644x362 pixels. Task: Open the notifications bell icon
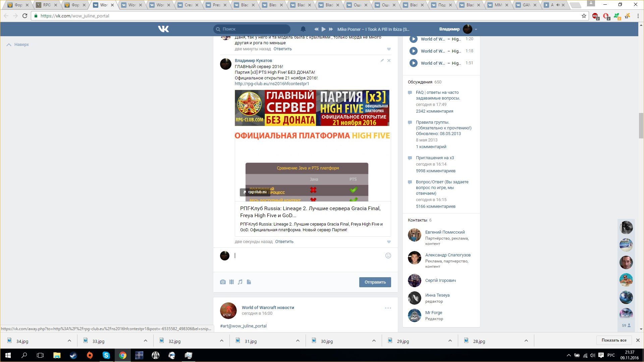[303, 29]
